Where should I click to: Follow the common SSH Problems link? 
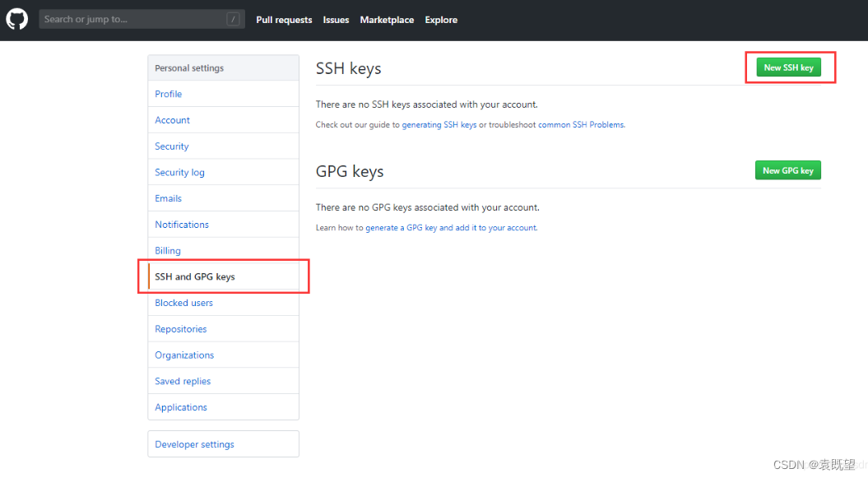[581, 125]
